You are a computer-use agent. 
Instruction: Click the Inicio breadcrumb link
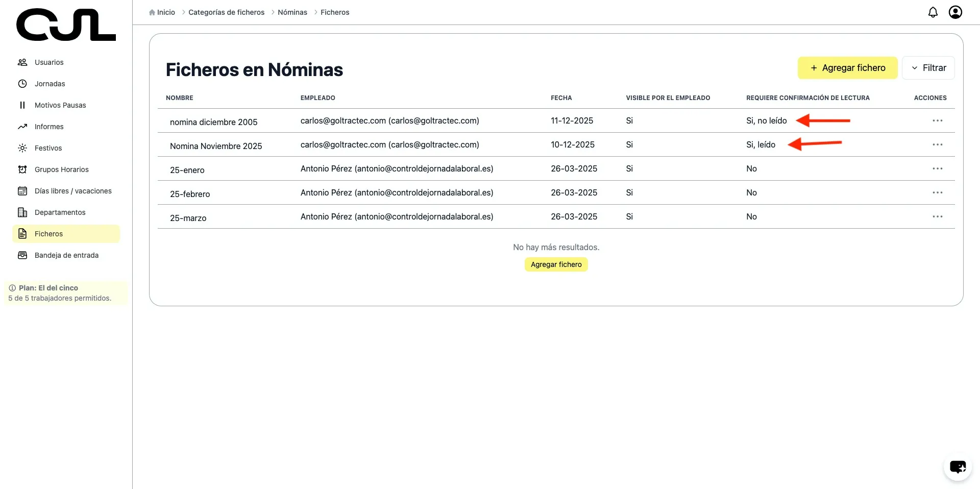click(x=165, y=12)
